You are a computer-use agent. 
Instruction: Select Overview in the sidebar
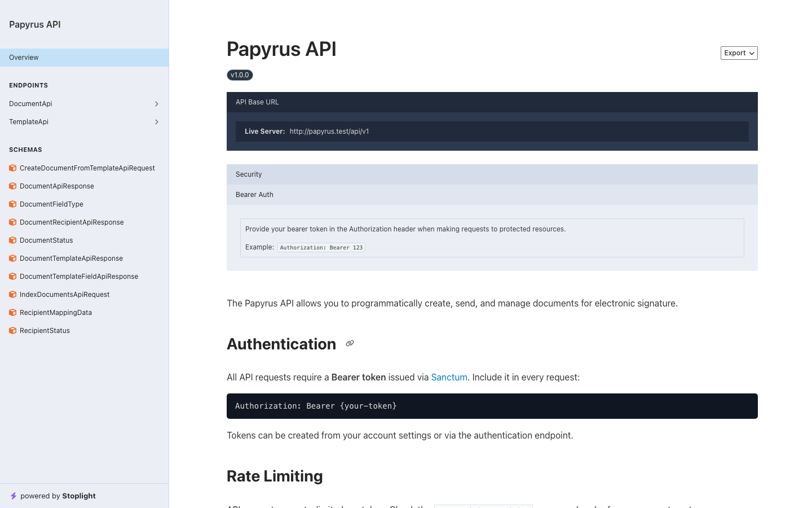(x=24, y=57)
